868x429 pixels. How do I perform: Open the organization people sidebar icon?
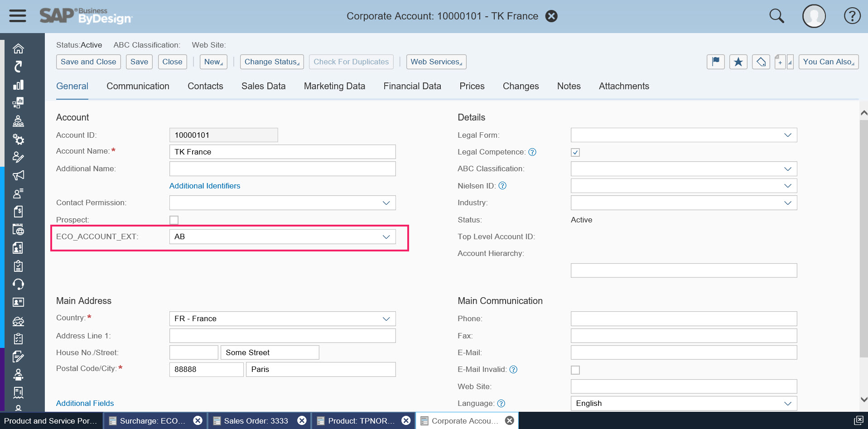(x=18, y=121)
